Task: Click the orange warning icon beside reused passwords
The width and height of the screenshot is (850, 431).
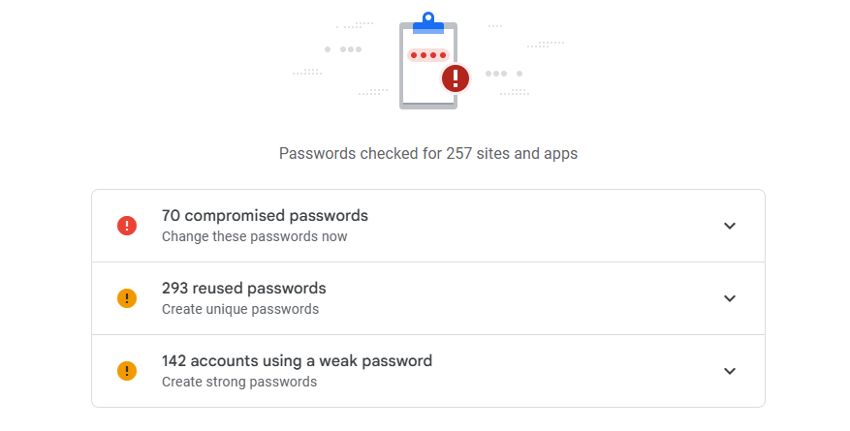Action: pos(127,298)
